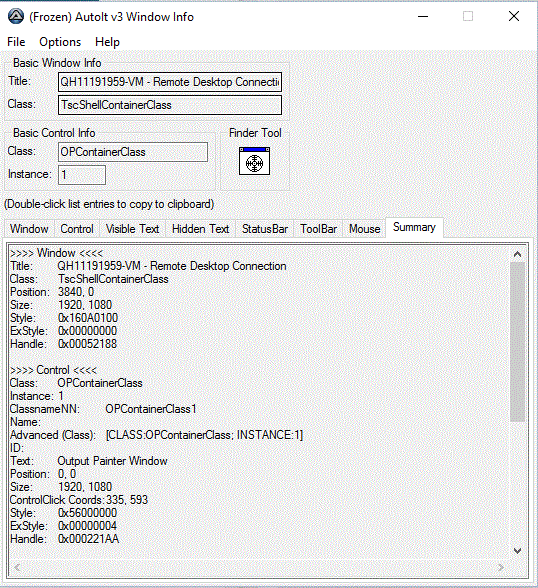Select the Summary tab
Viewport: 538px width, 588px height.
[x=414, y=227]
